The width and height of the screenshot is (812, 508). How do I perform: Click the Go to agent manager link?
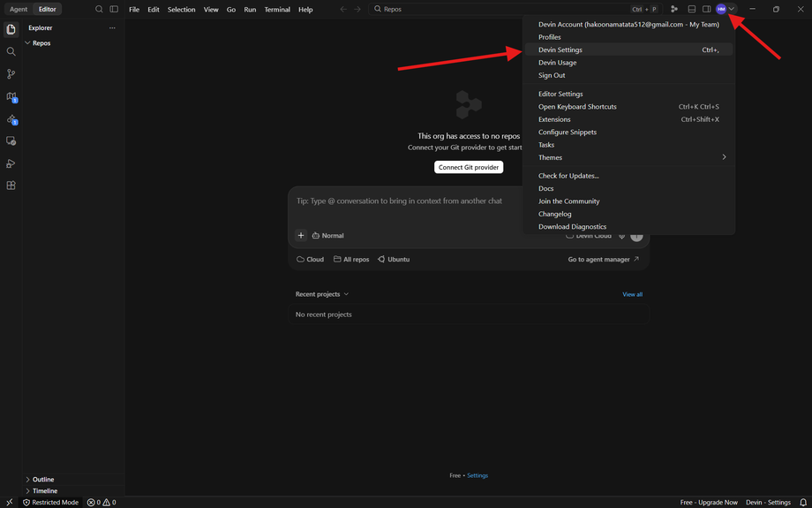(604, 259)
